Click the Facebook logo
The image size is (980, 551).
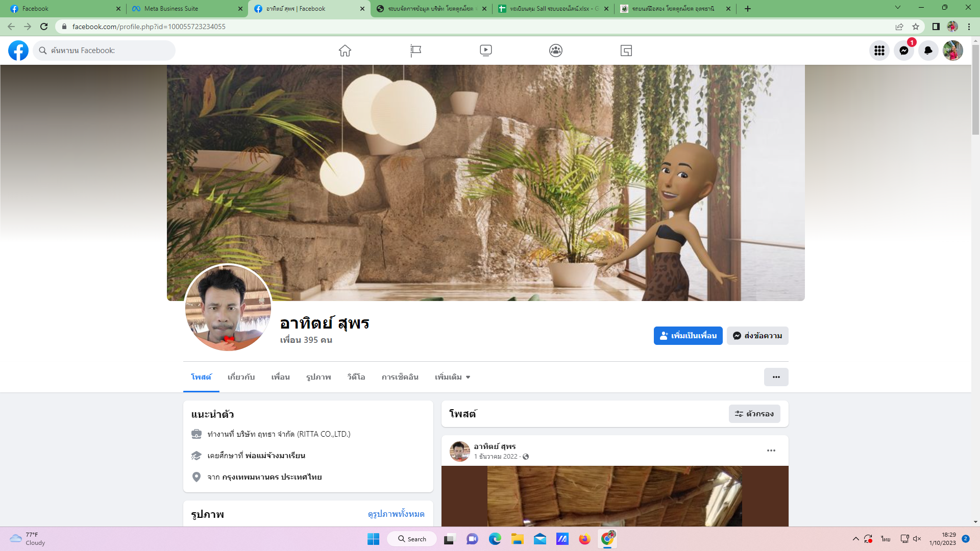tap(18, 51)
